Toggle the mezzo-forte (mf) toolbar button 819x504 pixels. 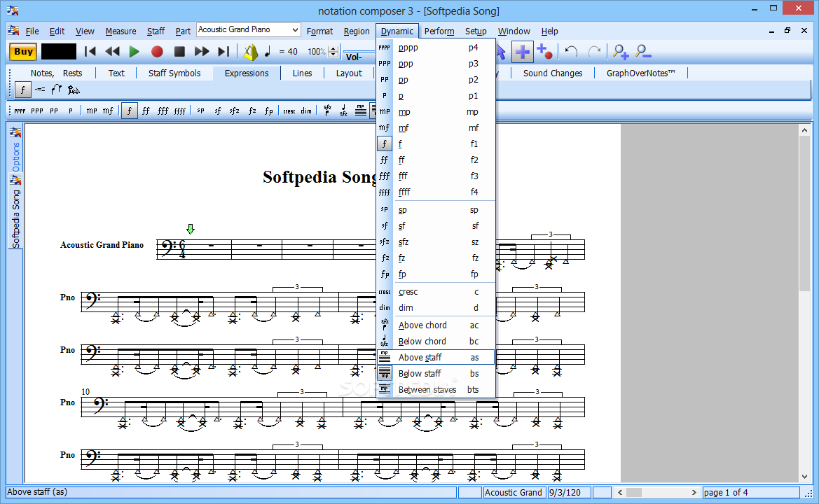pyautogui.click(x=108, y=111)
